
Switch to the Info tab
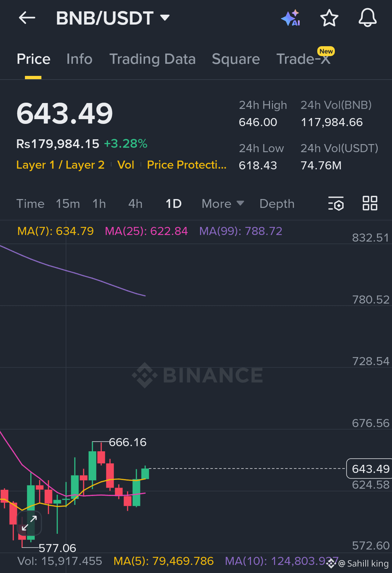pyautogui.click(x=79, y=59)
